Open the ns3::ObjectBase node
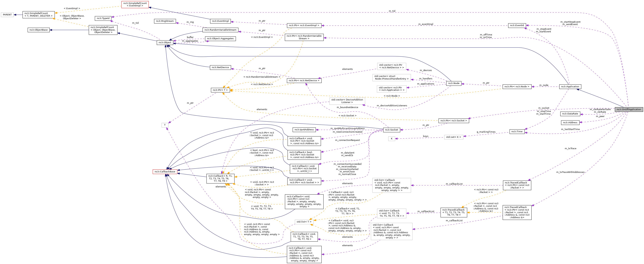 pyautogui.click(x=38, y=30)
